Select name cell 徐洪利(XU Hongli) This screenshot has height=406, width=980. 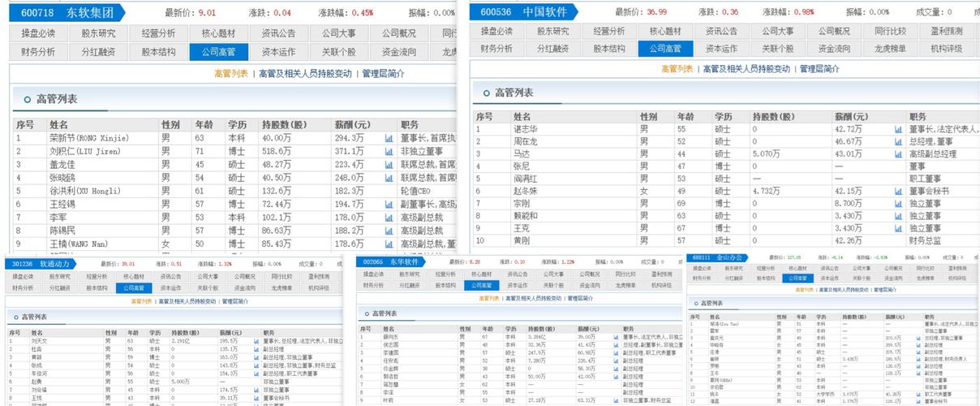(x=86, y=190)
